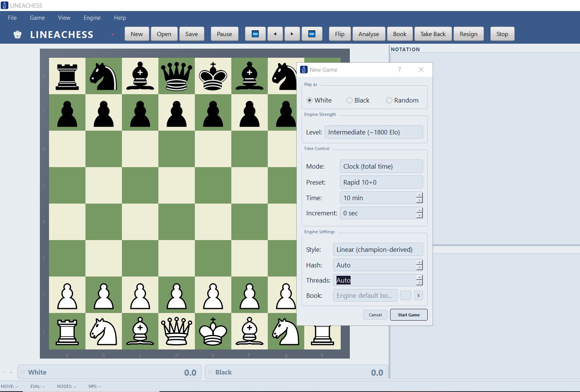Image resolution: width=580 pixels, height=392 pixels.
Task: Open the Analyse mode
Action: pos(368,34)
